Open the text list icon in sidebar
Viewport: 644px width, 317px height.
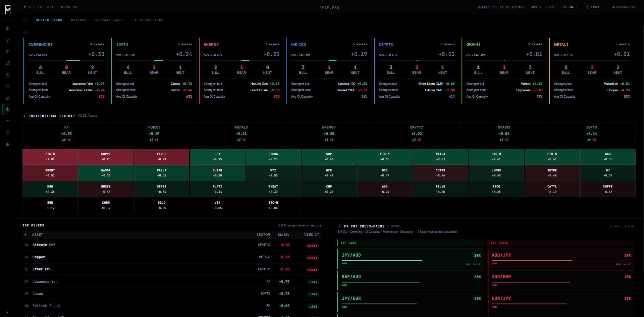coord(7,51)
